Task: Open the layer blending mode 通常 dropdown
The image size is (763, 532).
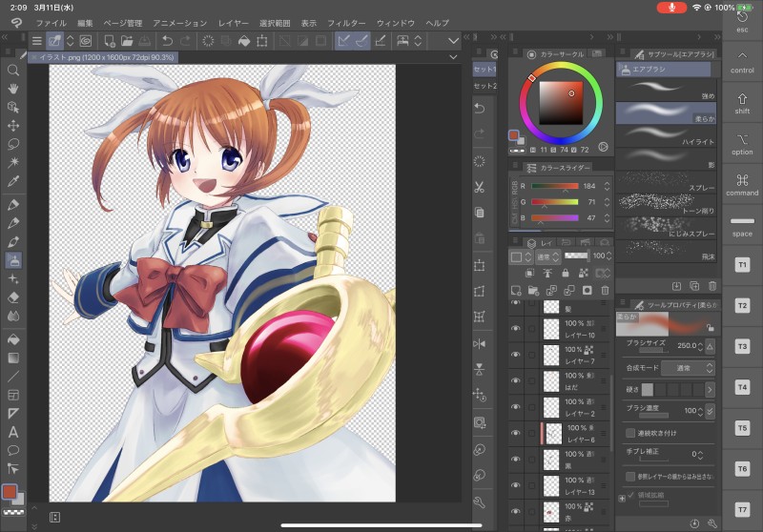Action: [x=547, y=256]
